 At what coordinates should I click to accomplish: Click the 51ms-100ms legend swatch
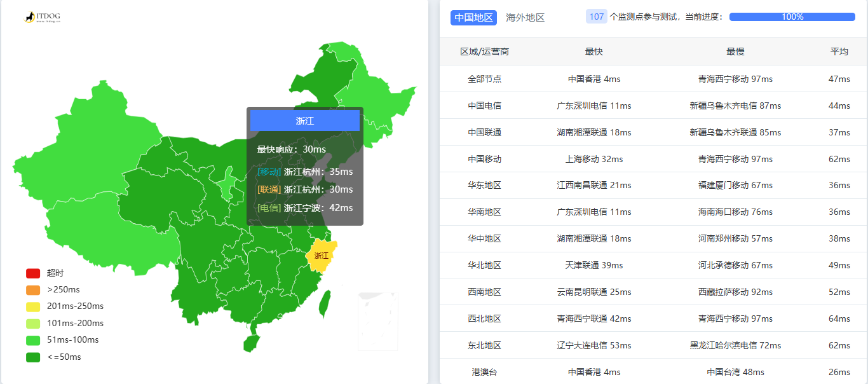pos(33,340)
